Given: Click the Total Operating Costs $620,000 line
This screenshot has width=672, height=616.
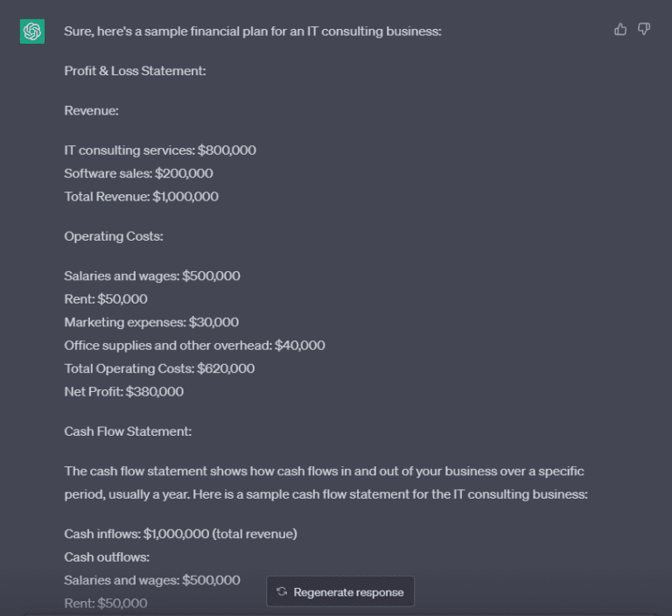Looking at the screenshot, I should click(159, 368).
